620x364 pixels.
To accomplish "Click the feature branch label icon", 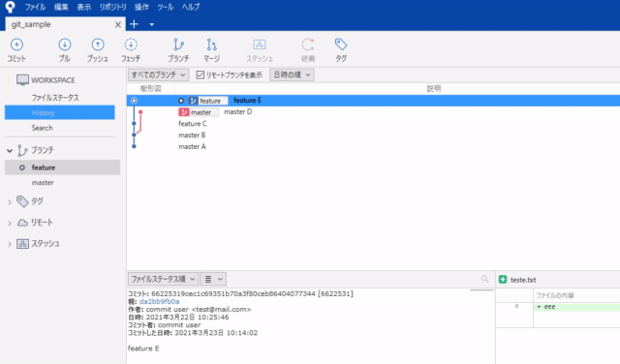I will coord(193,101).
